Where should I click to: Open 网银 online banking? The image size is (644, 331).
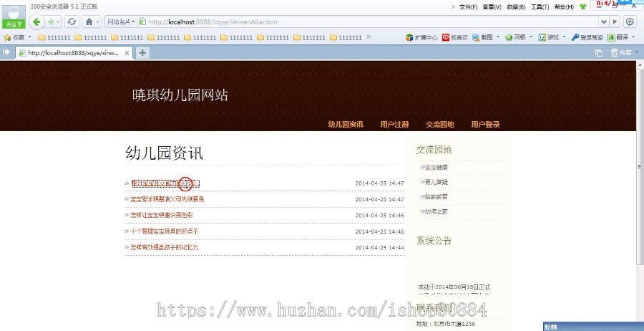[x=515, y=37]
